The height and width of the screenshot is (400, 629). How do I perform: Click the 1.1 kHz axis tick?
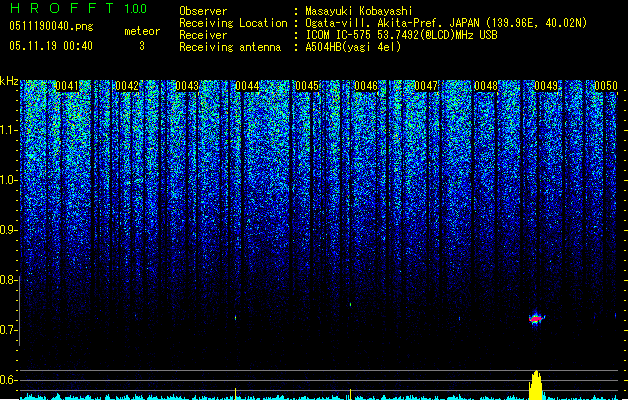pyautogui.click(x=9, y=130)
